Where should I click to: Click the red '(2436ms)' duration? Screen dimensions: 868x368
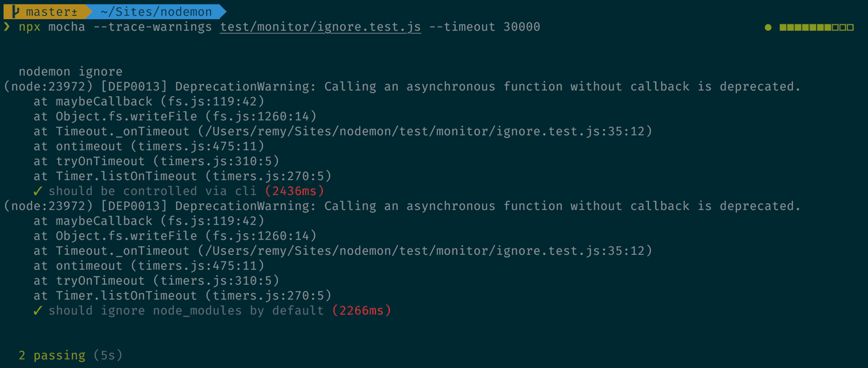295,191
